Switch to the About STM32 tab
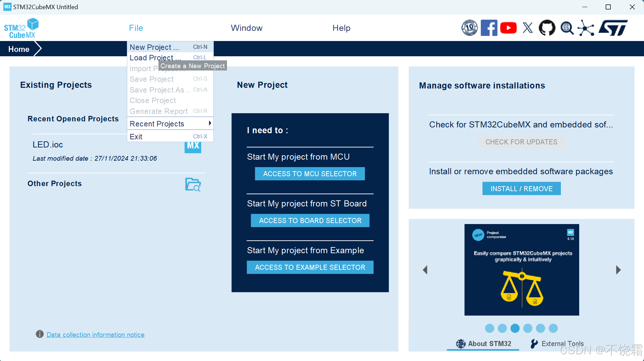 (483, 344)
